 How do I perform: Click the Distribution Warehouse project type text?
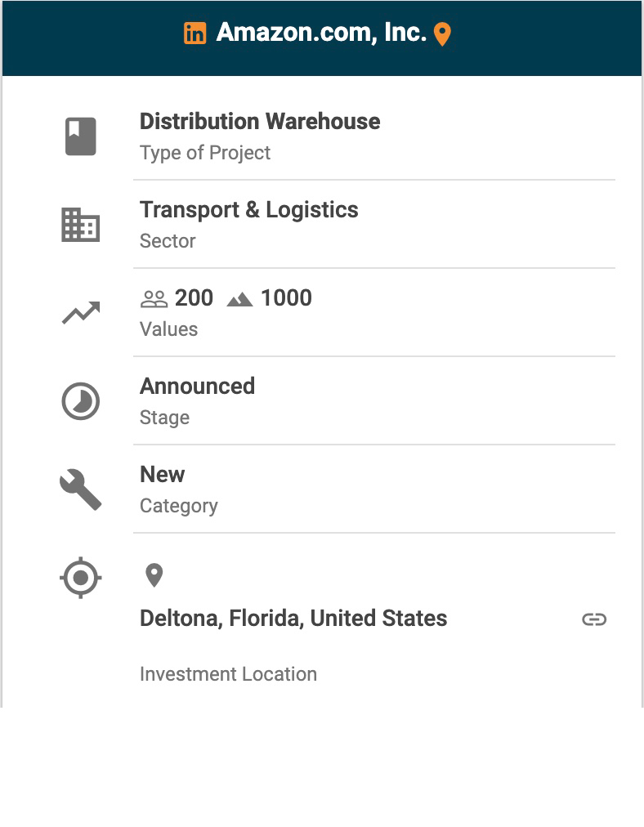click(260, 122)
